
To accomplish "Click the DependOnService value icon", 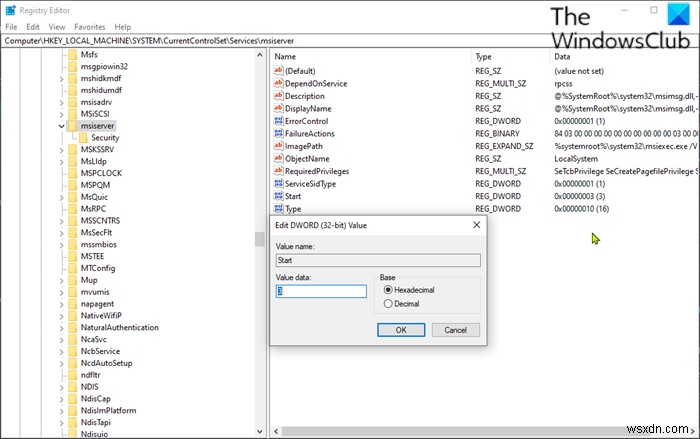I will pos(279,83).
